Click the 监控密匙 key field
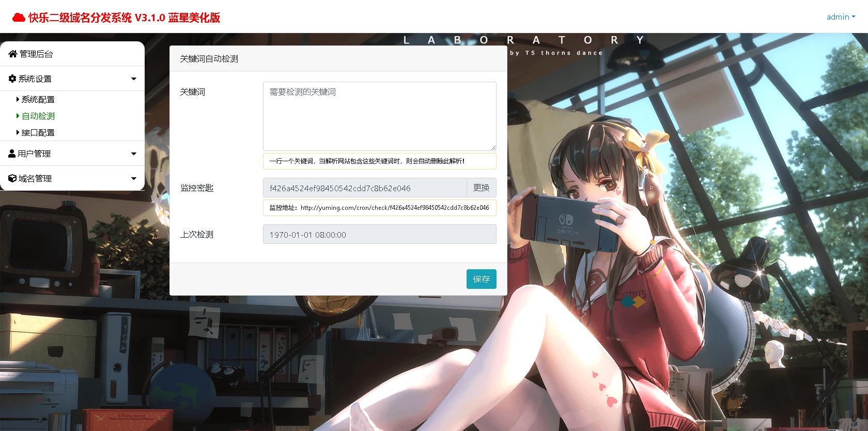Viewport: 868px width, 431px height. (x=365, y=188)
